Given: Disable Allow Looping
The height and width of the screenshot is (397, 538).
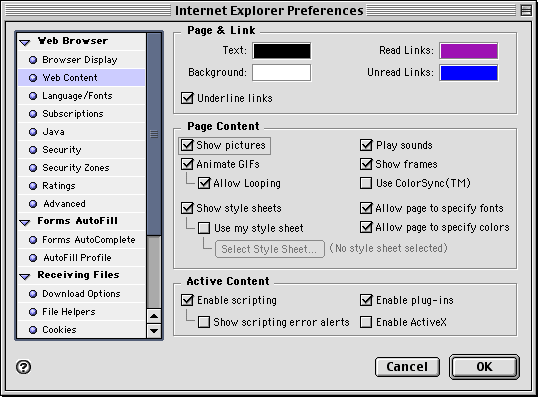Looking at the screenshot, I should [204, 184].
